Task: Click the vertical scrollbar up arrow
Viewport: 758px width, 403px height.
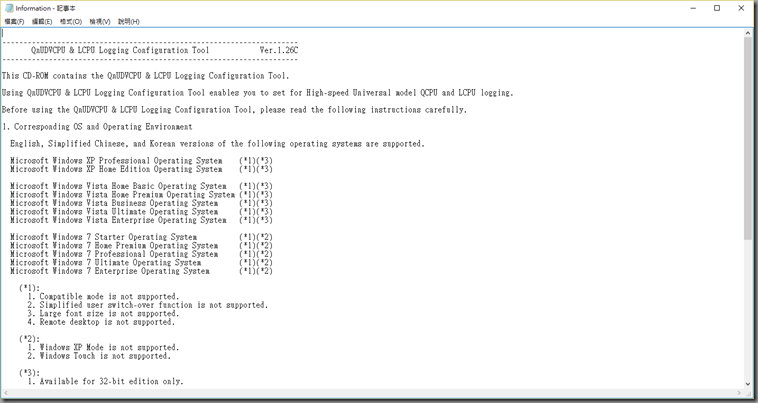Action: click(748, 33)
